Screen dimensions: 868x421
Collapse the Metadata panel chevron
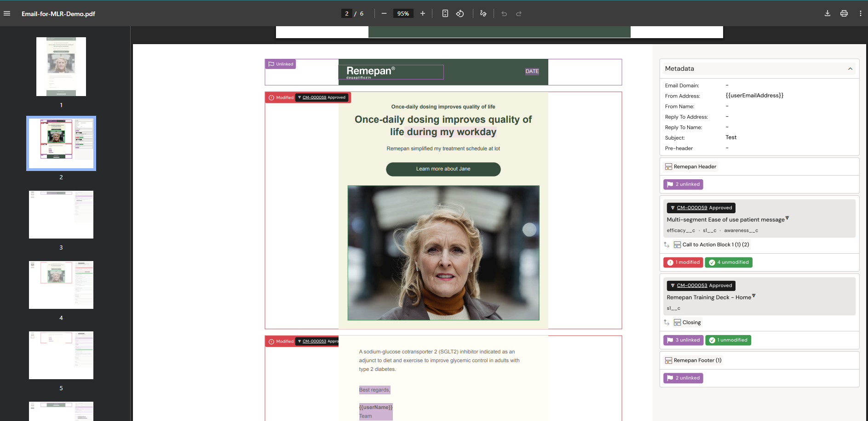[850, 69]
